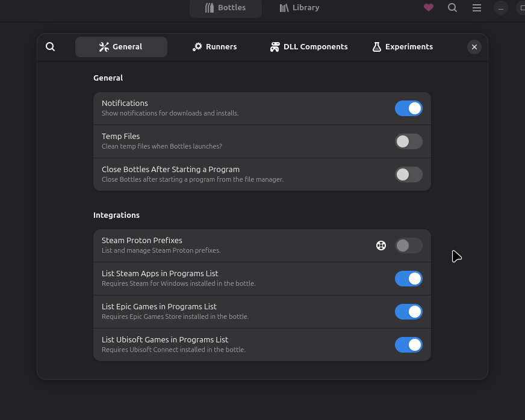Click the search icon in preferences dialog
Screen dimensions: 525x420
(50, 46)
